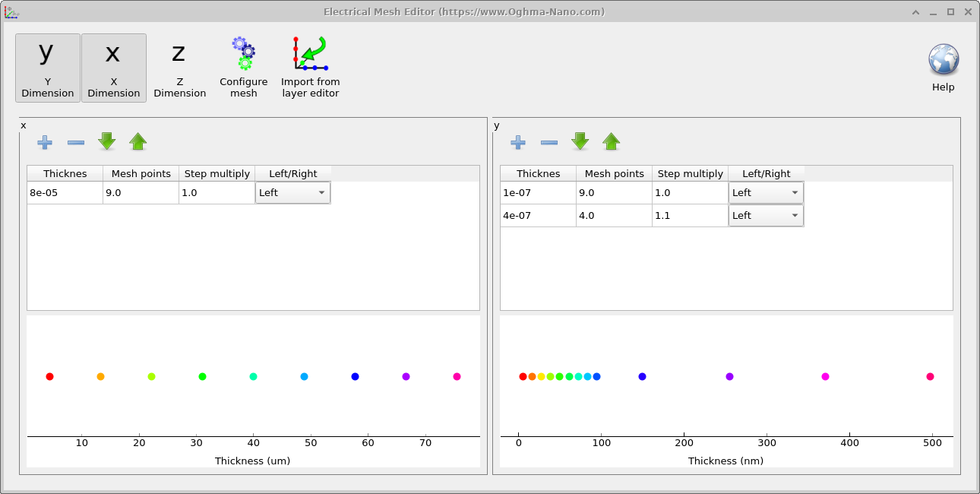Click the red mesh point in the x plot
The height and width of the screenshot is (494, 980).
pyautogui.click(x=49, y=376)
